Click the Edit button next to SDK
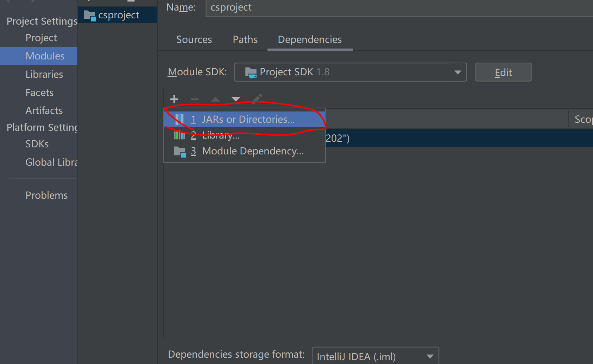 [503, 72]
